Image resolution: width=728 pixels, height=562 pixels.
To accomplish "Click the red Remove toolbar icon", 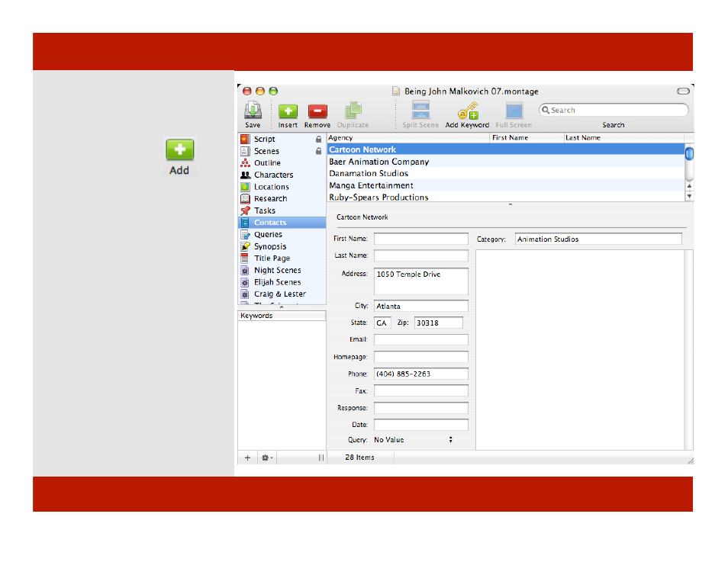I will (x=317, y=111).
